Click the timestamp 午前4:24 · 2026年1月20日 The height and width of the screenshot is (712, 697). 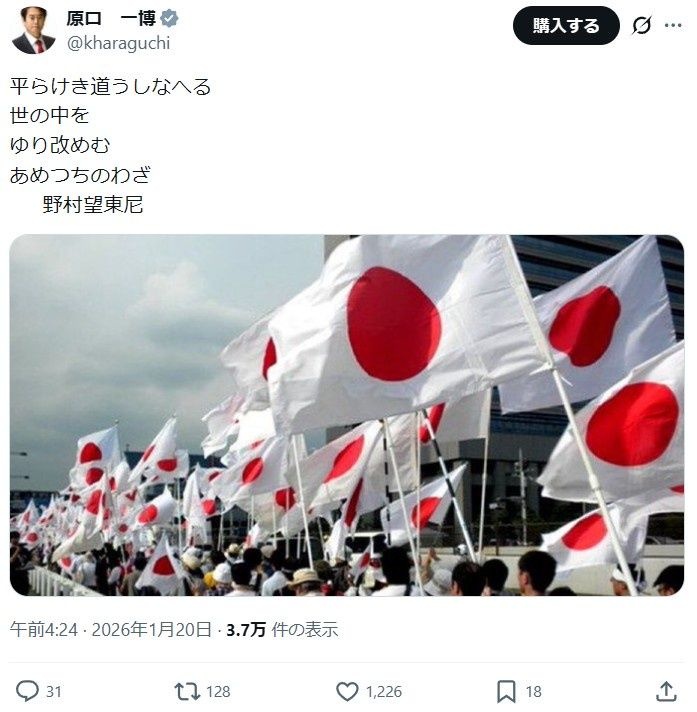coord(111,629)
